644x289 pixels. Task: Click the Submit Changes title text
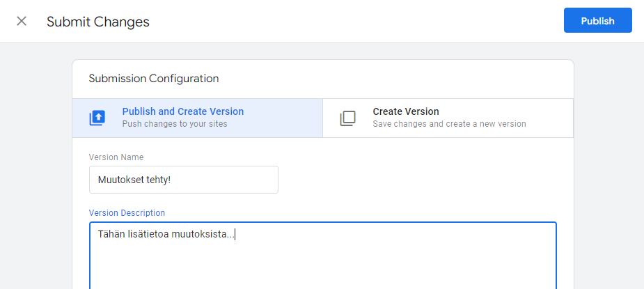pos(97,22)
